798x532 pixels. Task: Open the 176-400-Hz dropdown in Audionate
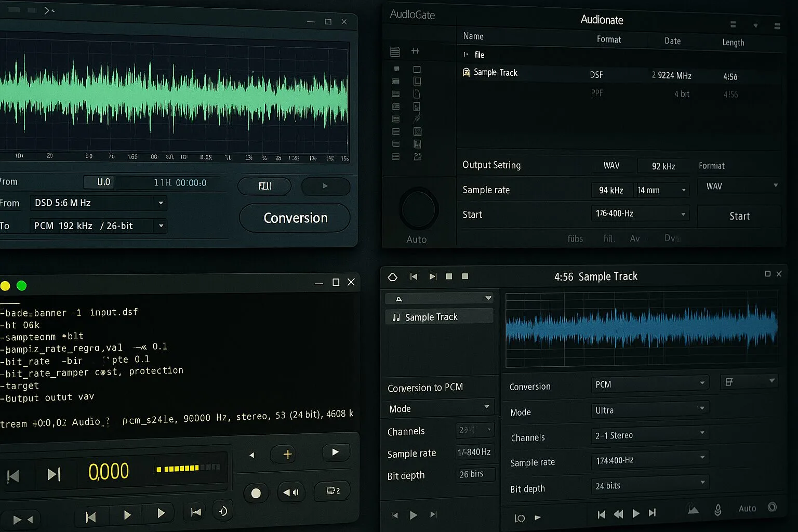click(x=640, y=214)
